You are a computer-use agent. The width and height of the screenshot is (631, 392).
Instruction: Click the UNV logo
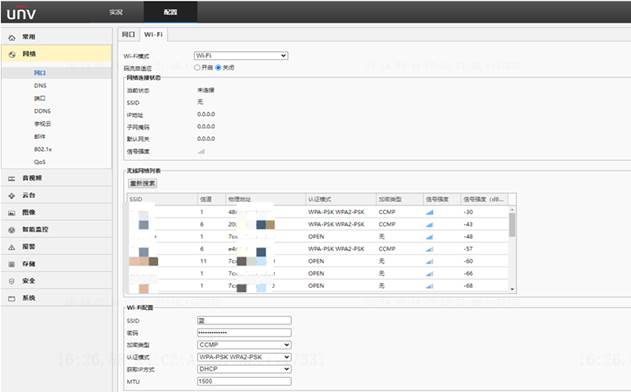[x=21, y=13]
